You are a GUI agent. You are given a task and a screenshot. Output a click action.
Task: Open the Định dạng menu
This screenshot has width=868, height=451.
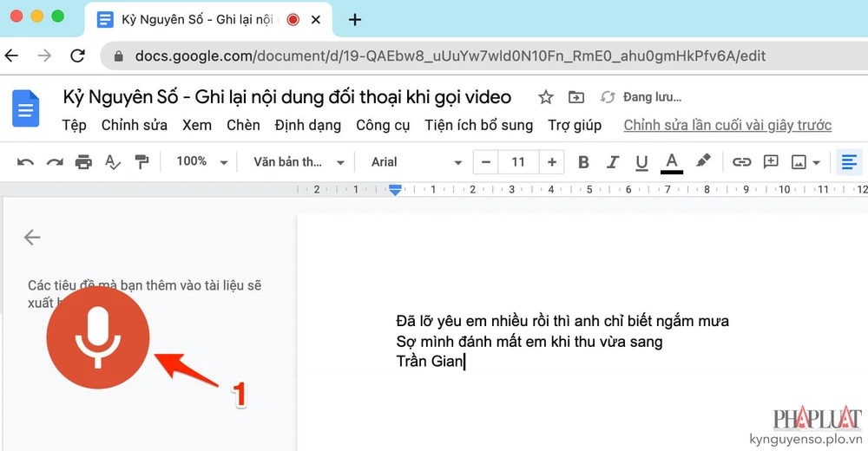click(307, 125)
